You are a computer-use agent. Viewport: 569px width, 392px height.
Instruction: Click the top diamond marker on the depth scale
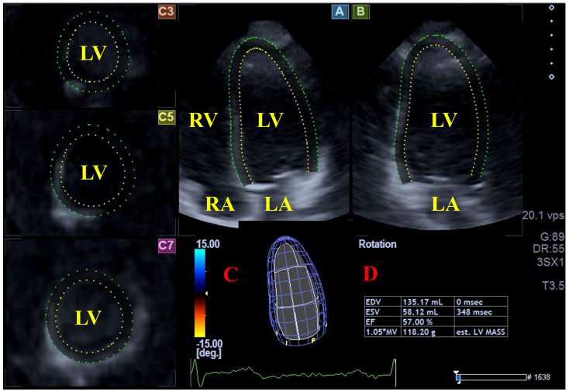click(552, 8)
